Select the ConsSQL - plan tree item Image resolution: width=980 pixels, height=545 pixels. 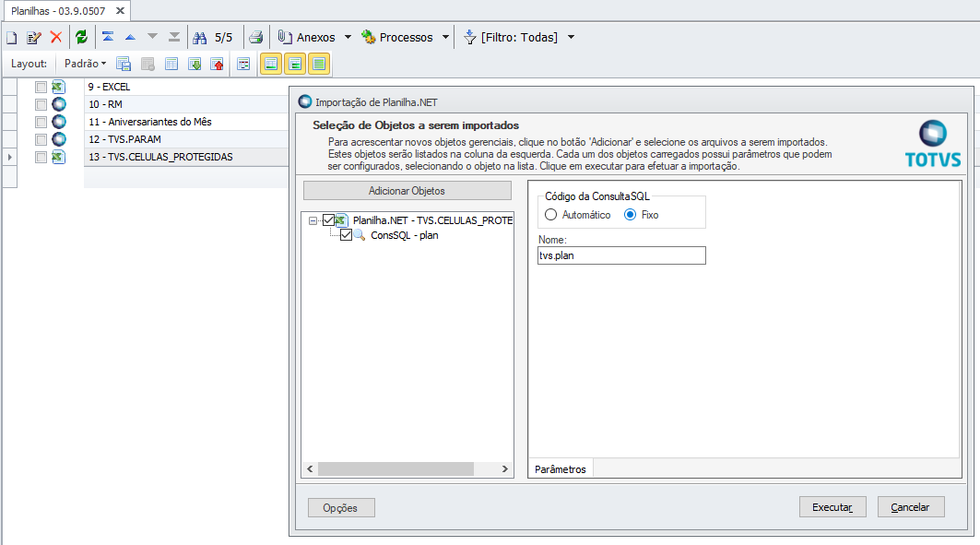point(405,235)
